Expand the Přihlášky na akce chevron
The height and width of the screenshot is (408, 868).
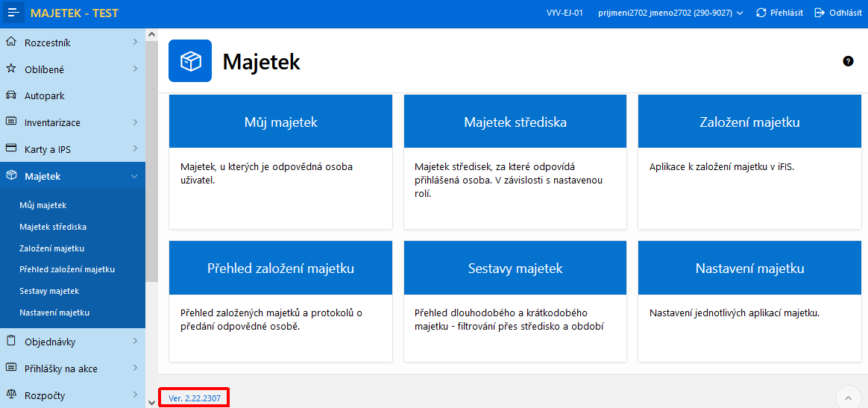tap(135, 368)
